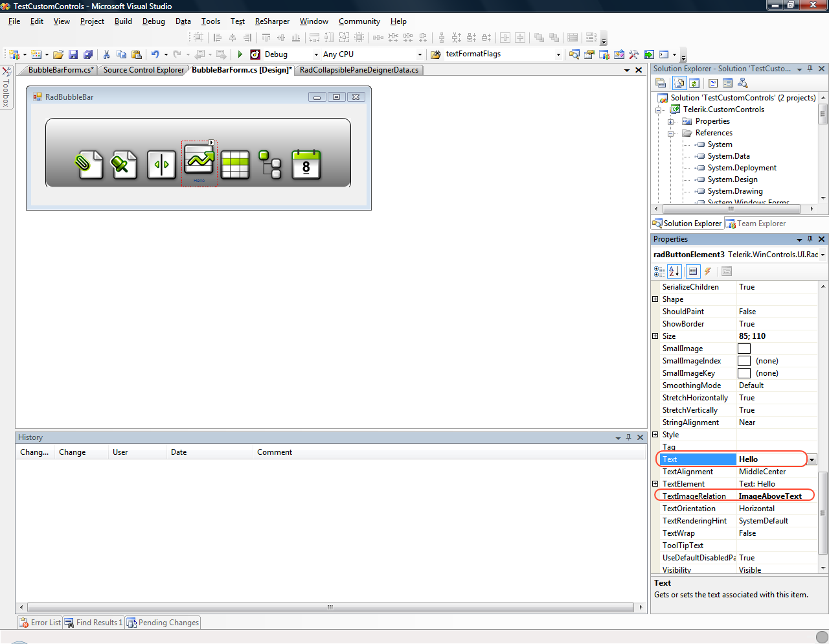The image size is (829, 644).
Task: Open the solution configuration Debug dropdown
Action: tap(317, 54)
